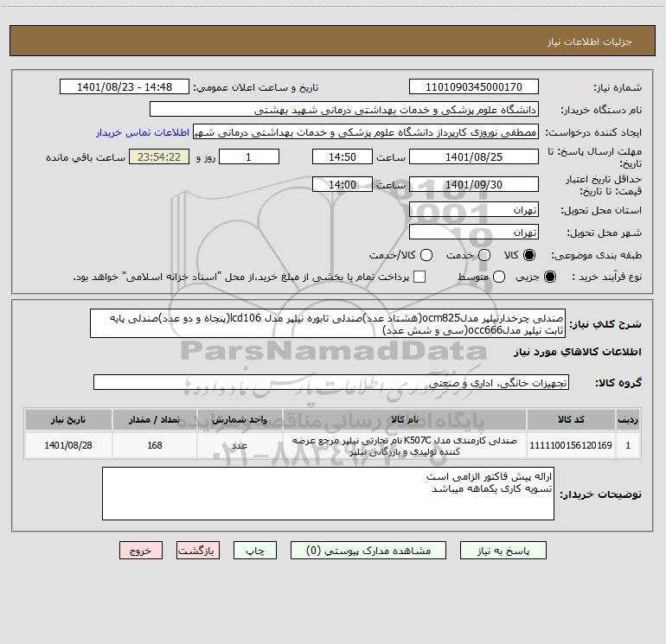Viewport: 666px width, 644px height.
Task: Click the خروج exit button
Action: click(141, 551)
